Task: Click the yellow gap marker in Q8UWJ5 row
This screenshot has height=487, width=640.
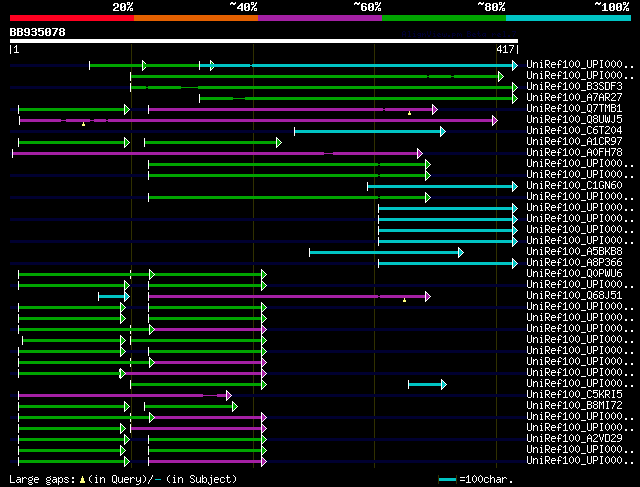Action: pyautogui.click(x=83, y=124)
